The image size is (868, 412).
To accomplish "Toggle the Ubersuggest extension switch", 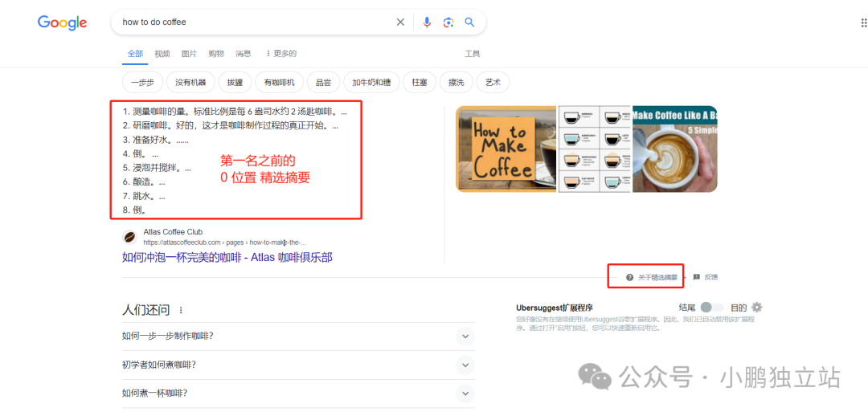I will 711,308.
